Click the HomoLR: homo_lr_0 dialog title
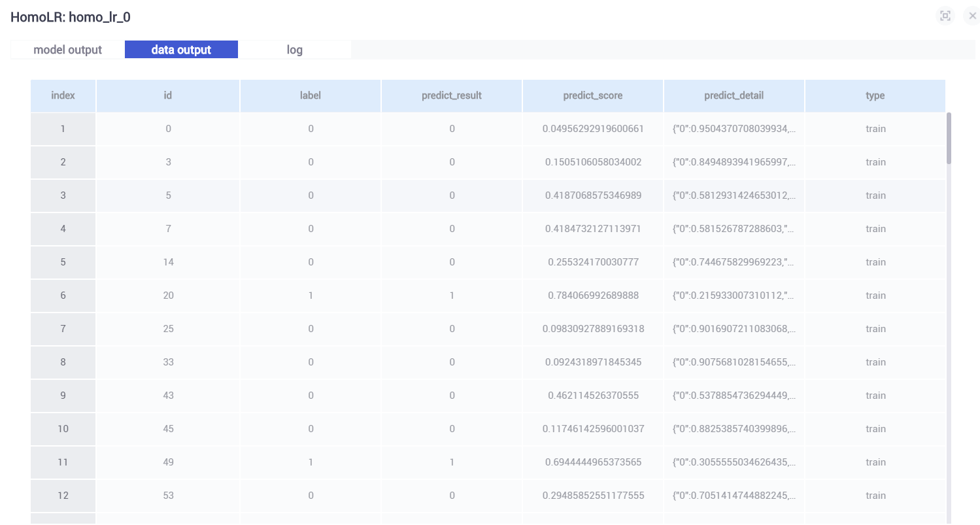The width and height of the screenshot is (980, 525). coord(71,17)
